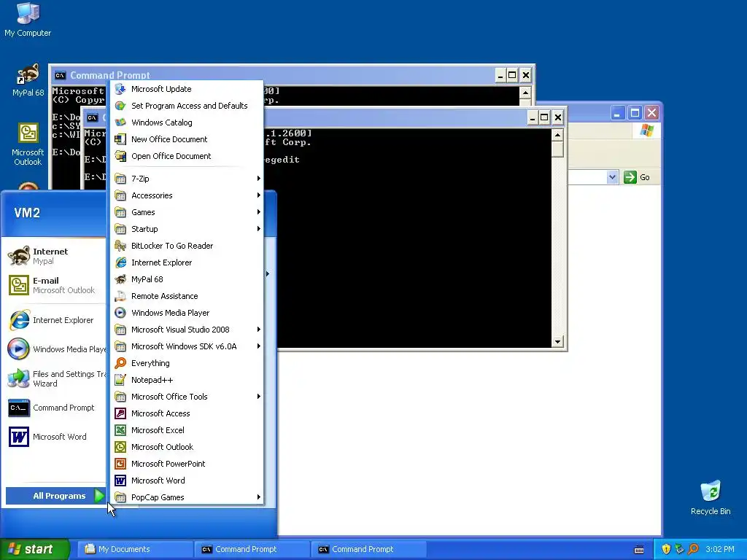
Task: Open Microsoft Word in recent programs
Action: click(55, 437)
